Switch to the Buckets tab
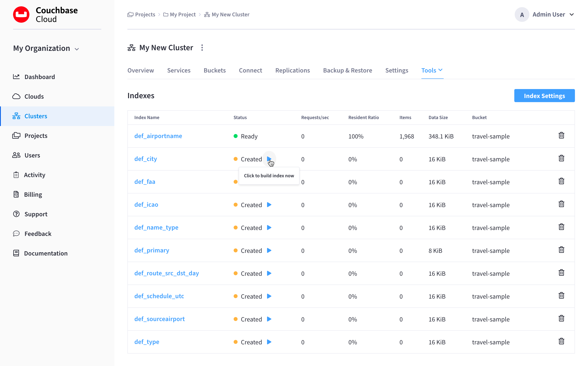The image size is (588, 366). 214,70
